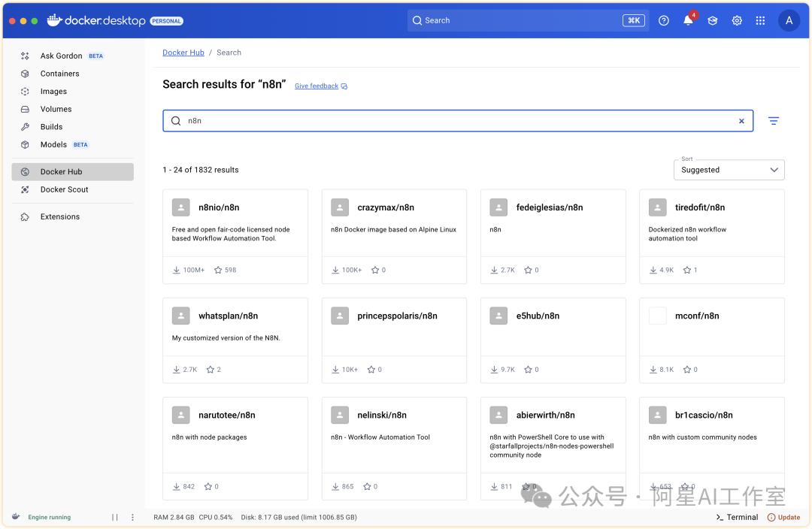Click the 'Engine running' status text
The height and width of the screenshot is (529, 812).
(49, 517)
